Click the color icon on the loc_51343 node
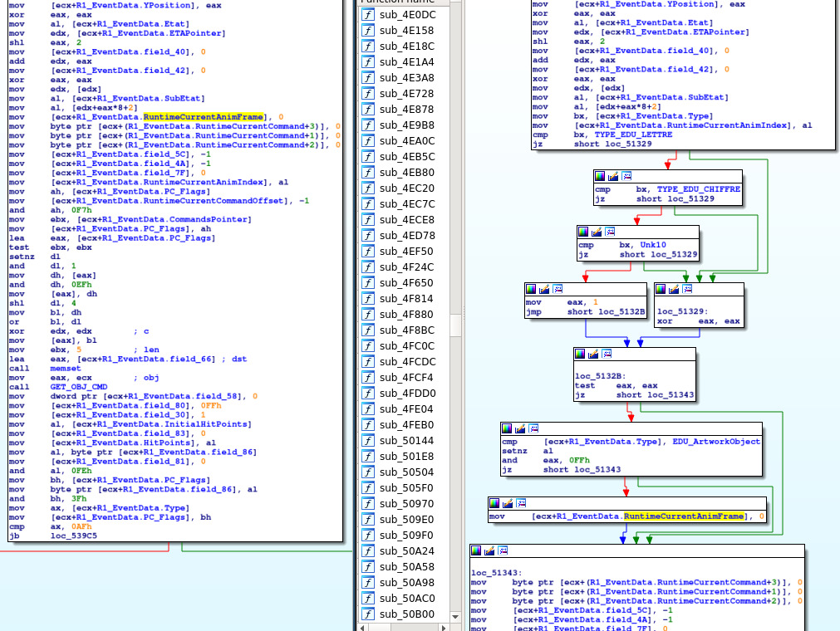 476,550
